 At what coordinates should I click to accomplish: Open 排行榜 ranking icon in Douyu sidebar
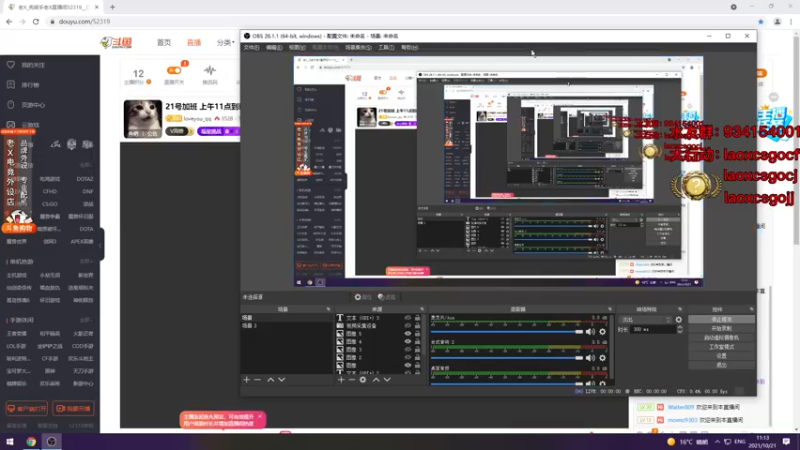[x=11, y=85]
